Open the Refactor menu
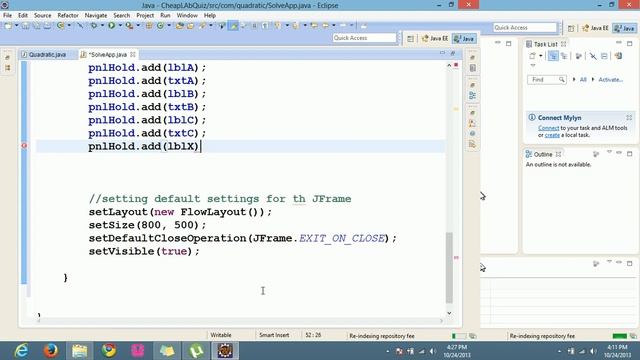 pos(68,15)
